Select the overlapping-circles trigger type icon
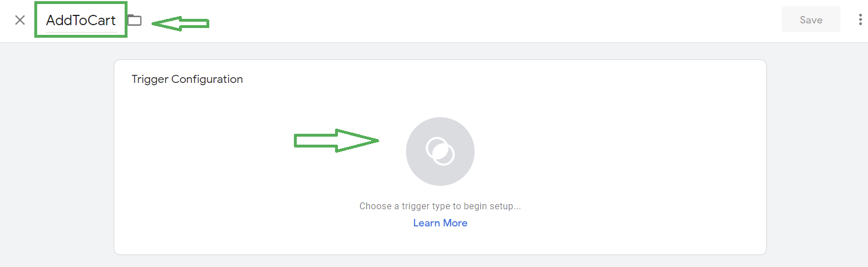This screenshot has height=267, width=868. tap(440, 152)
